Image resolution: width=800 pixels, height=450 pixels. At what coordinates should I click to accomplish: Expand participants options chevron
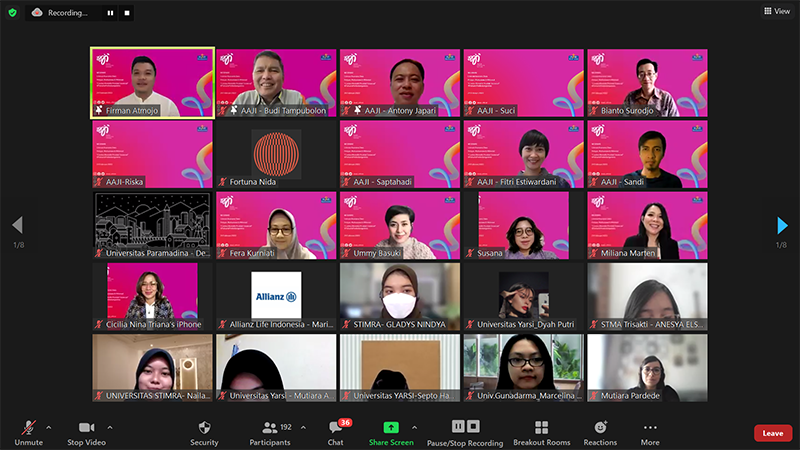(303, 428)
